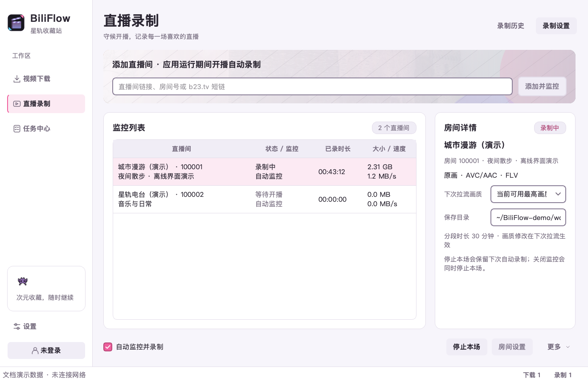Click the 原画 · AVC/AAC · FLV format text

tap(481, 175)
